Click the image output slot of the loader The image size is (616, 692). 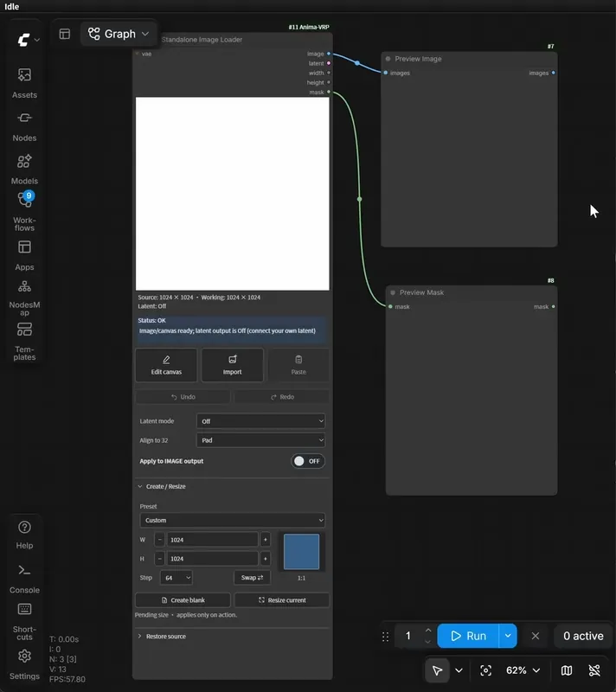click(x=329, y=54)
